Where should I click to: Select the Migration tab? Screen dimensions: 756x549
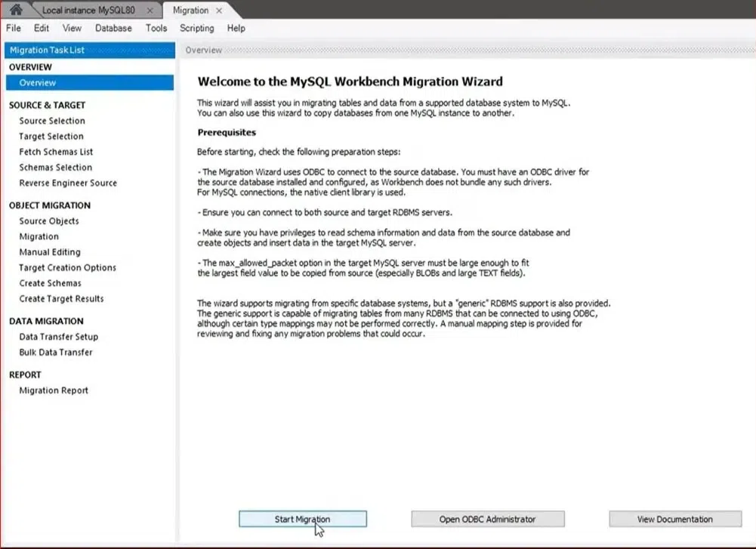coord(190,10)
